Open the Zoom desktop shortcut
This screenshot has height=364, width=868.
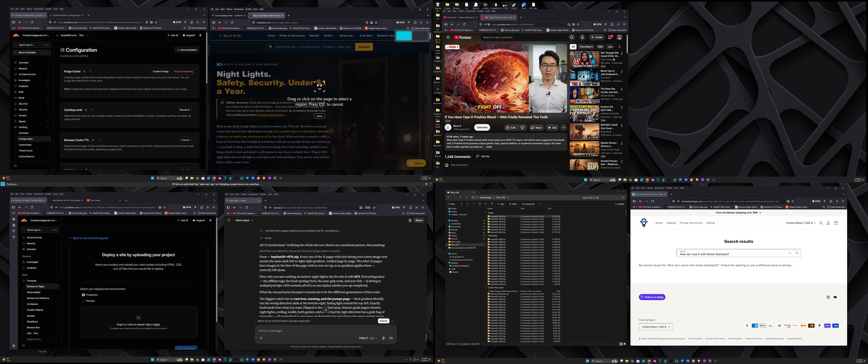524,6
